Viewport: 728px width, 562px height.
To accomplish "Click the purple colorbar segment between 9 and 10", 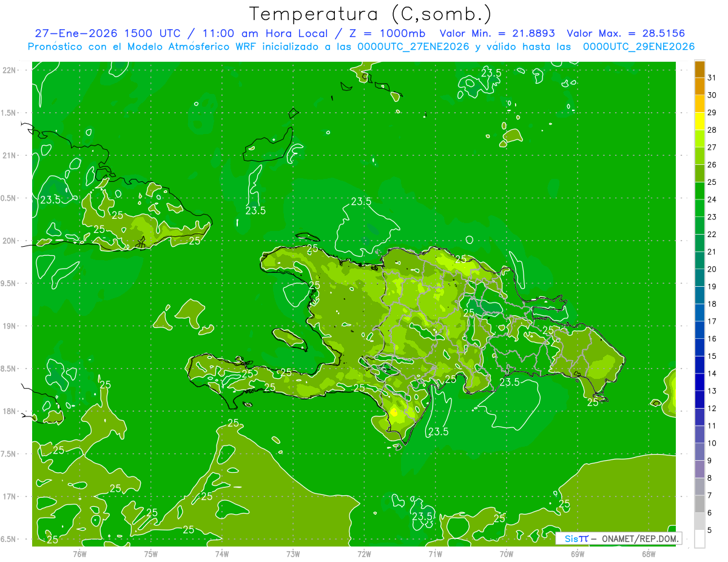I will [x=699, y=452].
